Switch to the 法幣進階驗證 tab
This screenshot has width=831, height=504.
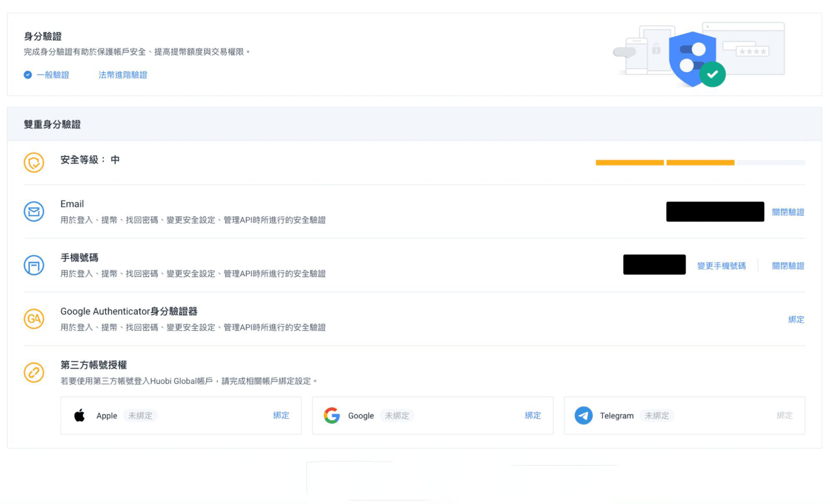click(122, 75)
